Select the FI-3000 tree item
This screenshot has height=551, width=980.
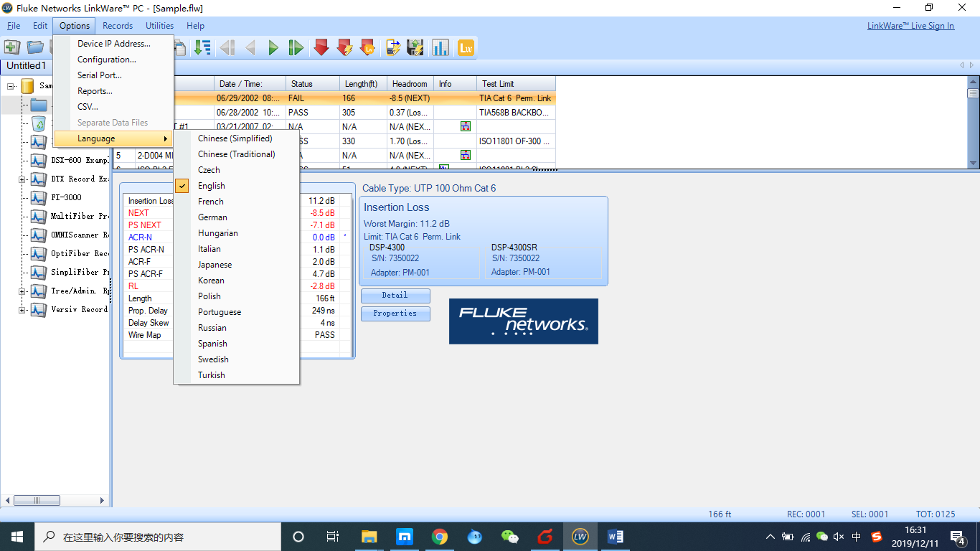coord(66,197)
